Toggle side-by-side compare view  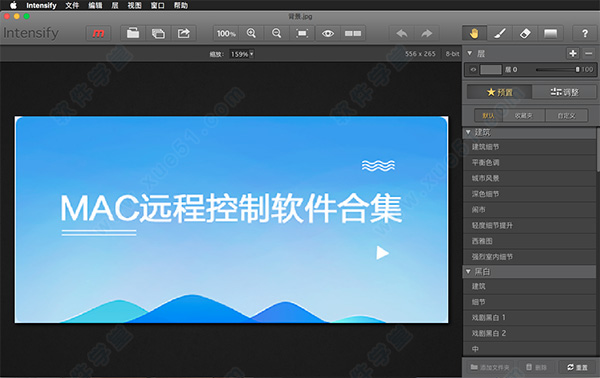click(353, 34)
